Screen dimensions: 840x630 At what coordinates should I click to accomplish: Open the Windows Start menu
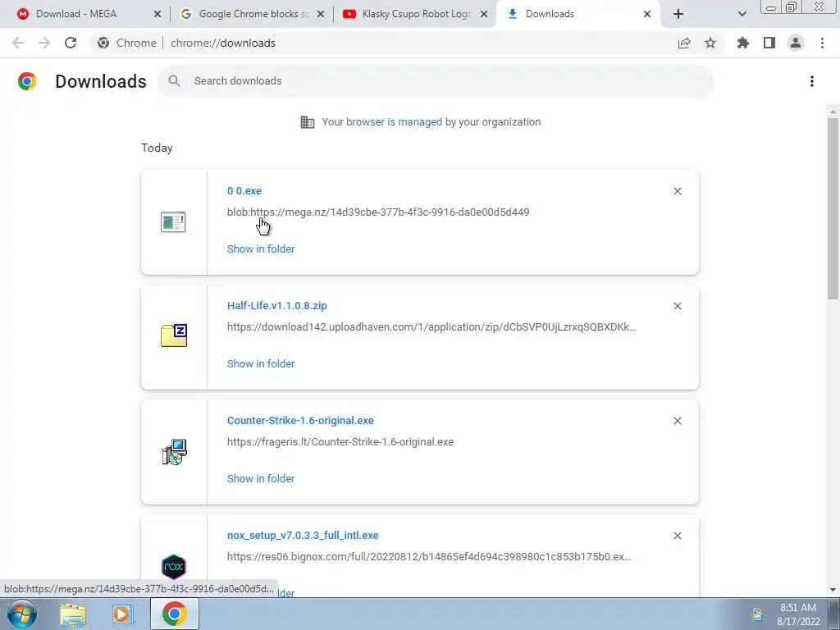coord(22,614)
